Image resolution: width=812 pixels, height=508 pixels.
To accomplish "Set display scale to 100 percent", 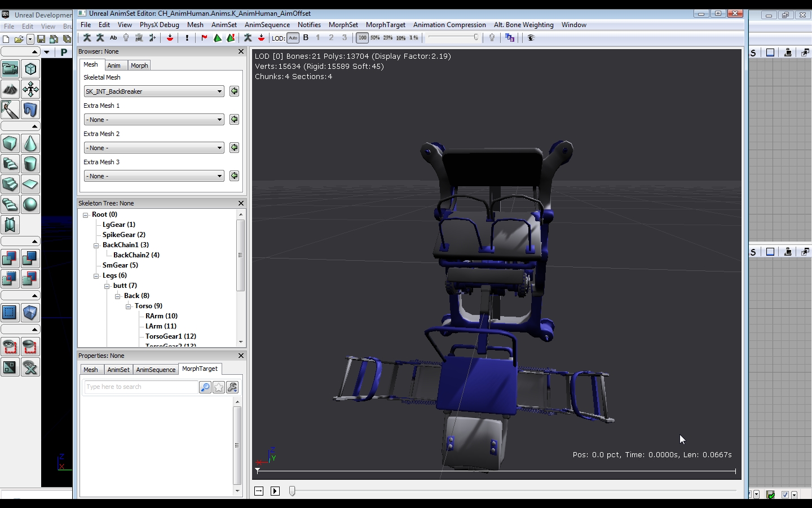I will pyautogui.click(x=362, y=38).
